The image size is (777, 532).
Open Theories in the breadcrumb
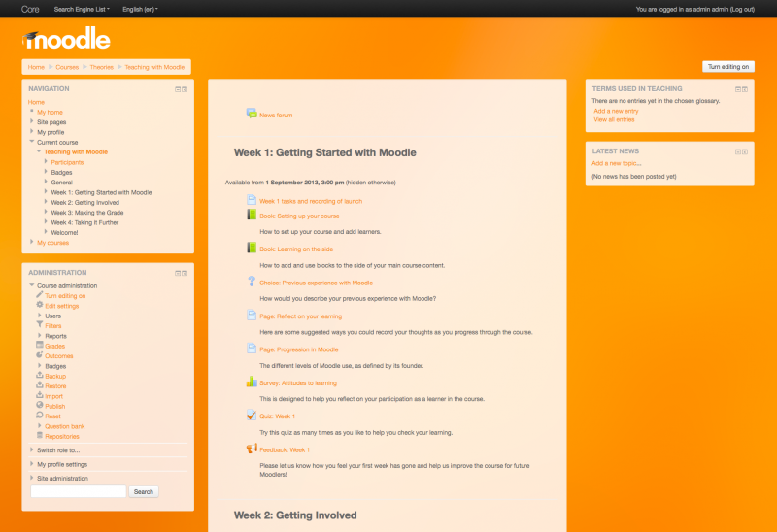(102, 67)
